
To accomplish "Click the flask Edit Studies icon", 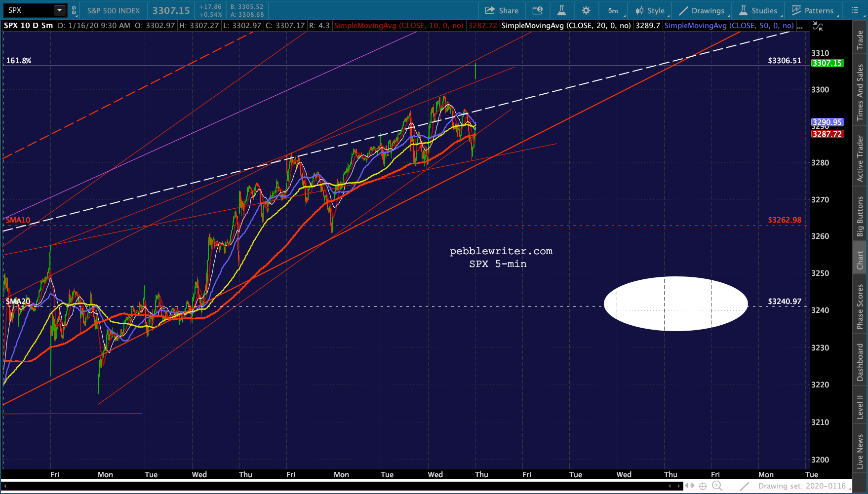I will (561, 10).
